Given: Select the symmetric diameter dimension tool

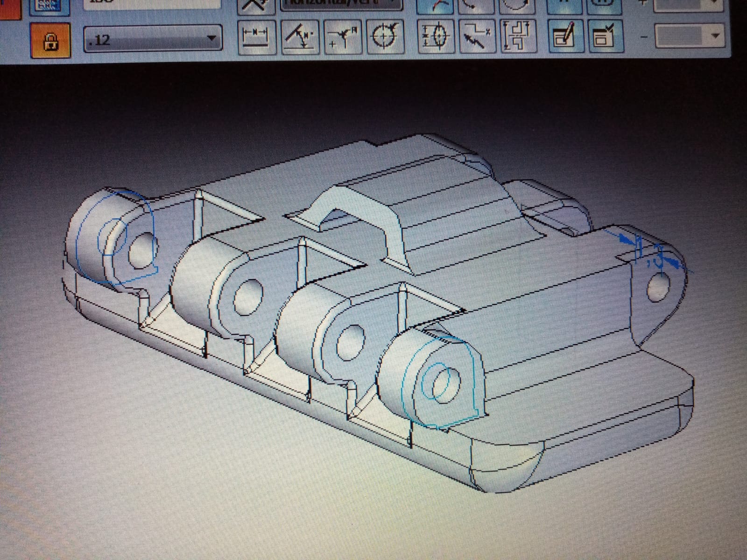Looking at the screenshot, I should 436,37.
